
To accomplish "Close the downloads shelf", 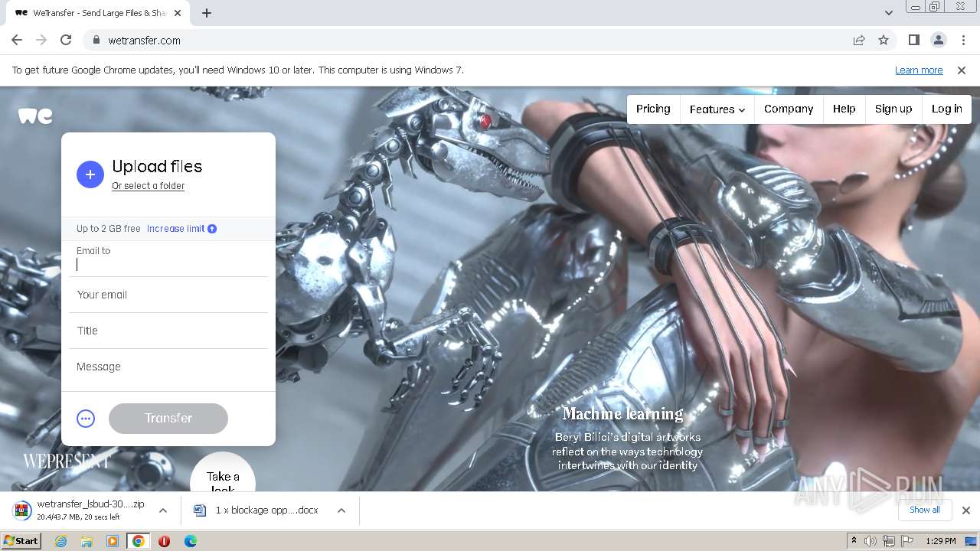I will tap(965, 510).
